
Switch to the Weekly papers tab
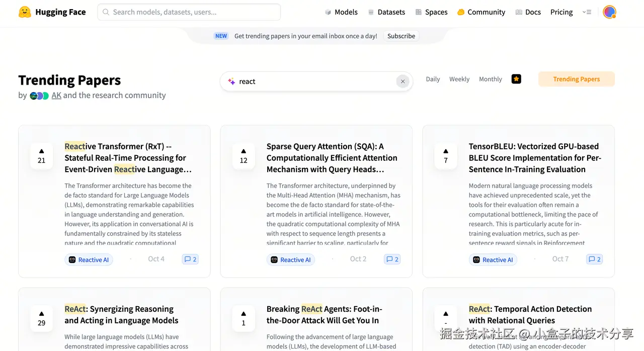coord(459,79)
